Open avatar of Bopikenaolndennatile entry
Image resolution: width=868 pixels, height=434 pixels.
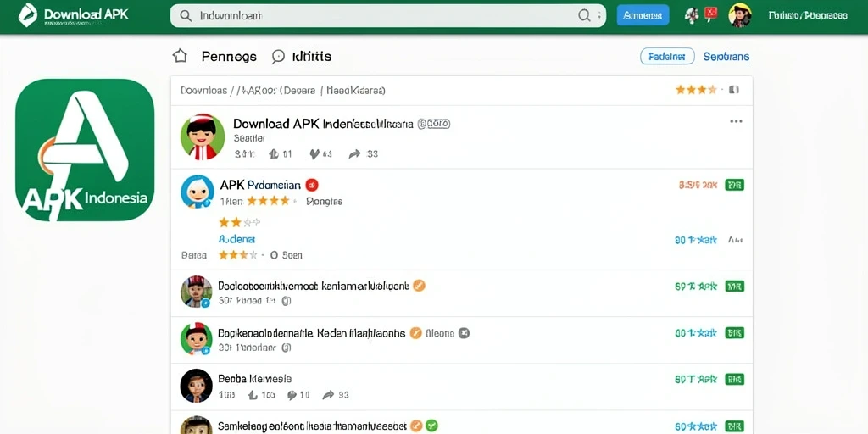pyautogui.click(x=197, y=338)
